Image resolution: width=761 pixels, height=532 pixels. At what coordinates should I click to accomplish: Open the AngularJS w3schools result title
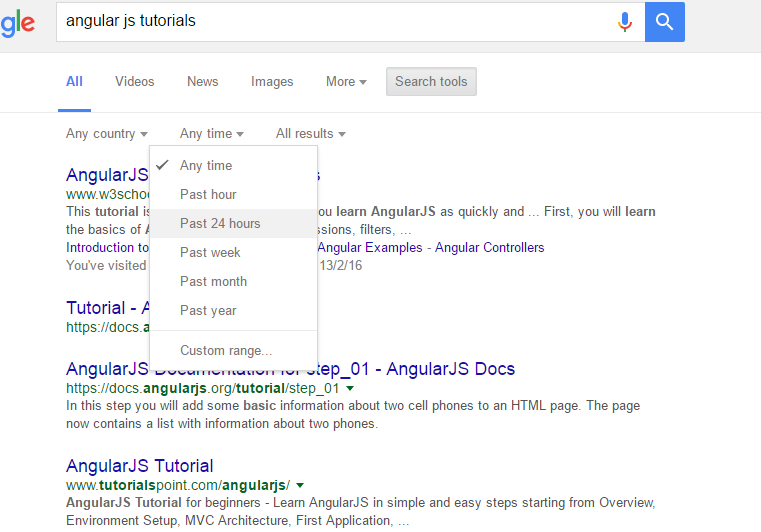[107, 175]
